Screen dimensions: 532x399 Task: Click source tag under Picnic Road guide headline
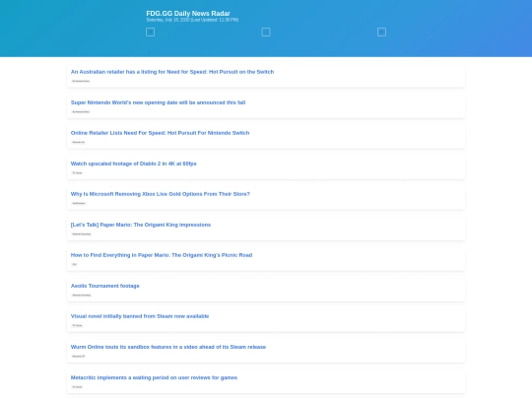[x=74, y=264]
